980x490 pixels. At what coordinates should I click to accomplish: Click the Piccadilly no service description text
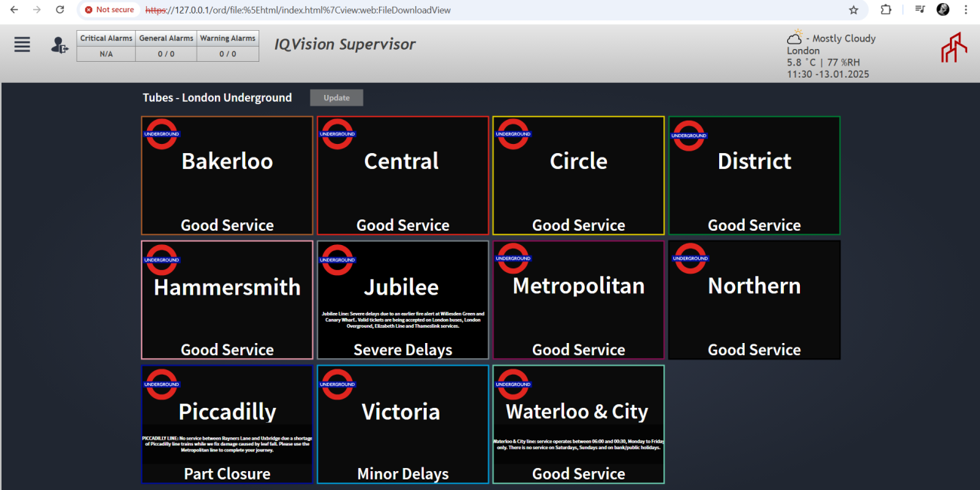[227, 444]
